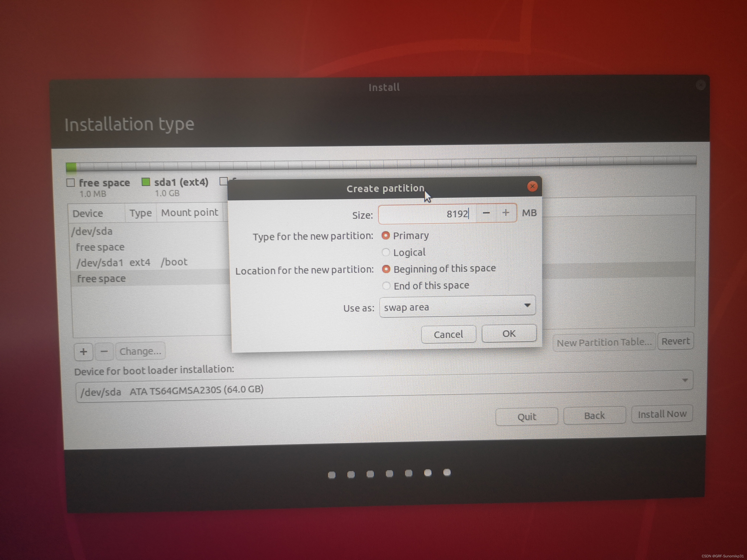
Task: Click inside the Size input field
Action: [427, 214]
